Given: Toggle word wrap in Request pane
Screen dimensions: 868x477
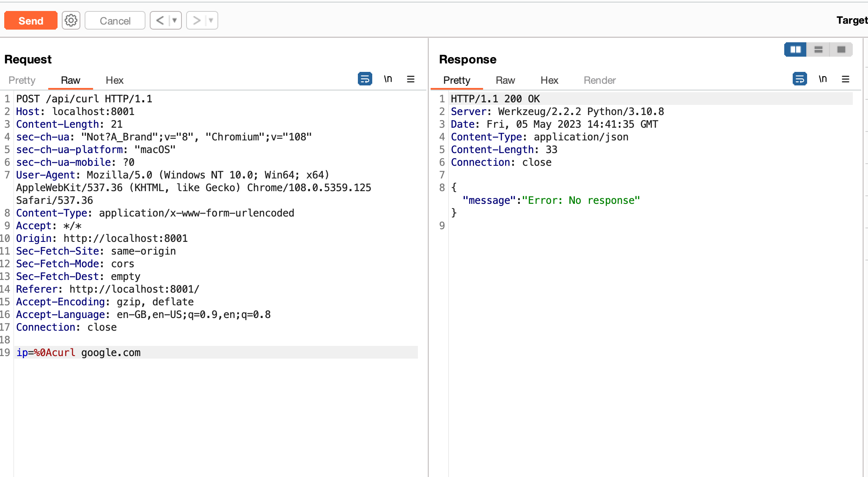Looking at the screenshot, I should click(x=365, y=79).
